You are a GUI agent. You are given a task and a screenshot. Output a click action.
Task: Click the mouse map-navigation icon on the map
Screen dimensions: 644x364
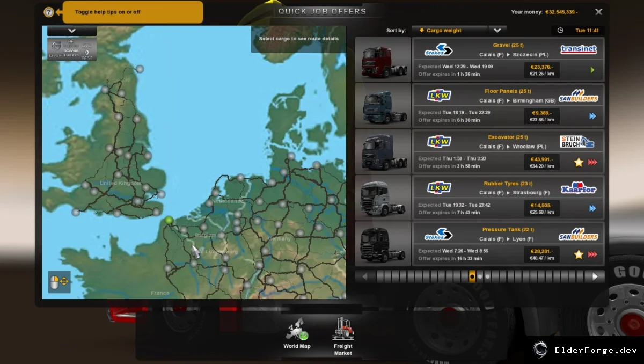coord(59,281)
